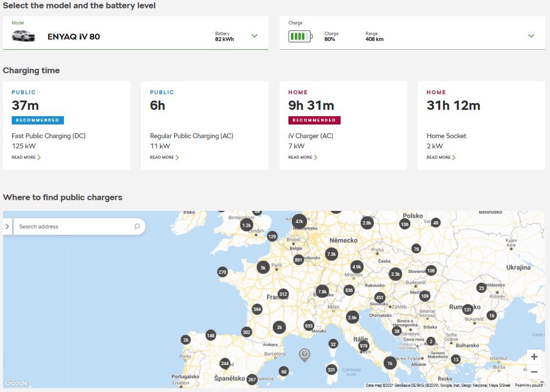
Task: Expand the map side panel arrow
Action: (7, 227)
